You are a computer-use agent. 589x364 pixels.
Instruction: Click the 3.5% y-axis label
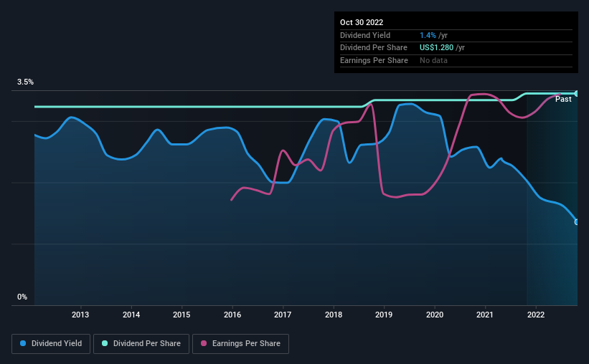pos(25,82)
